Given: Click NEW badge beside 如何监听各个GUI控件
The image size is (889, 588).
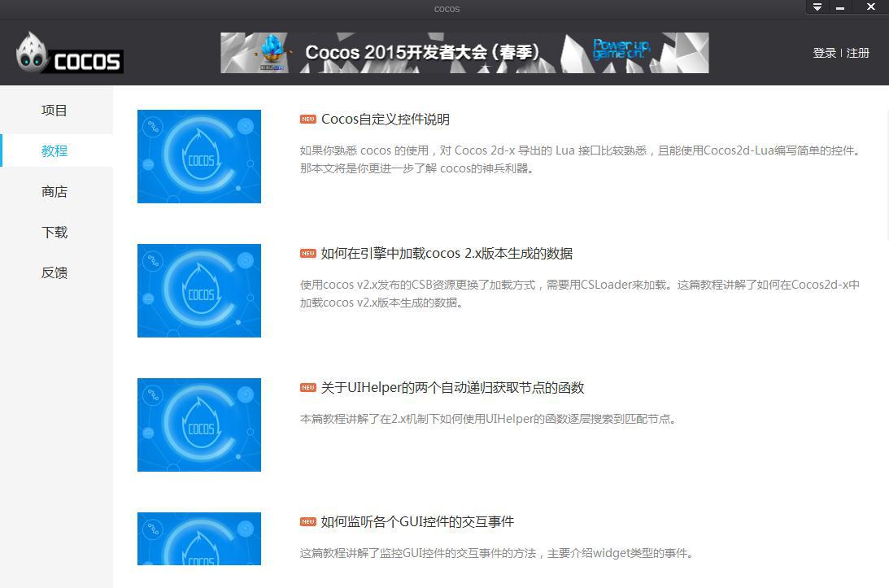Looking at the screenshot, I should (x=308, y=521).
